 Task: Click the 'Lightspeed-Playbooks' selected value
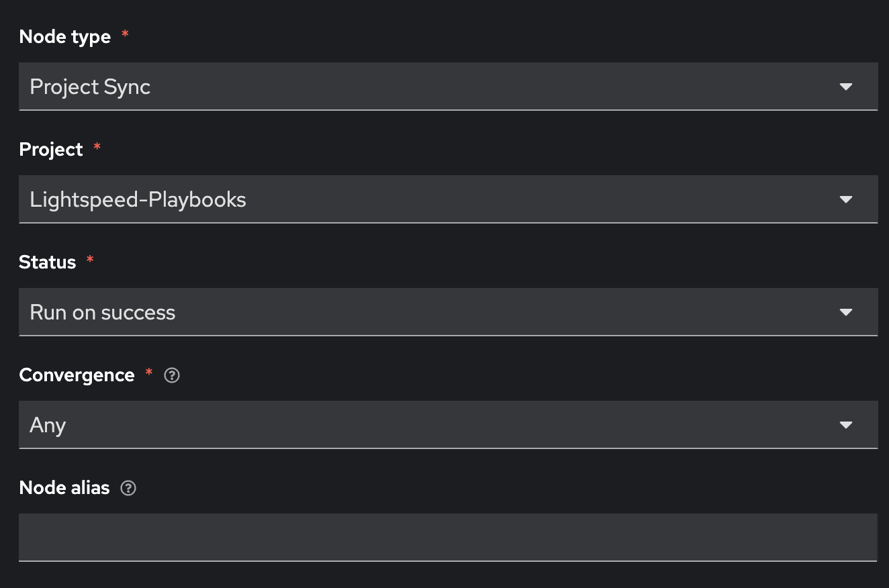(138, 200)
